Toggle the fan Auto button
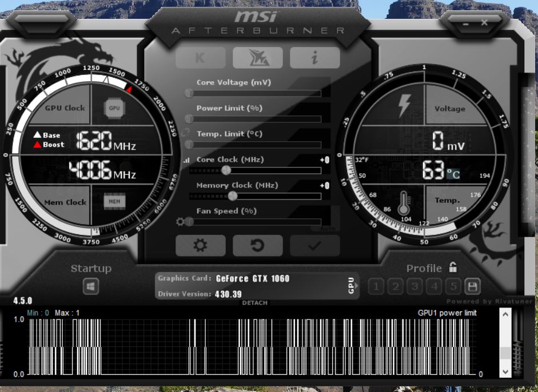538x392 pixels. 328,229
